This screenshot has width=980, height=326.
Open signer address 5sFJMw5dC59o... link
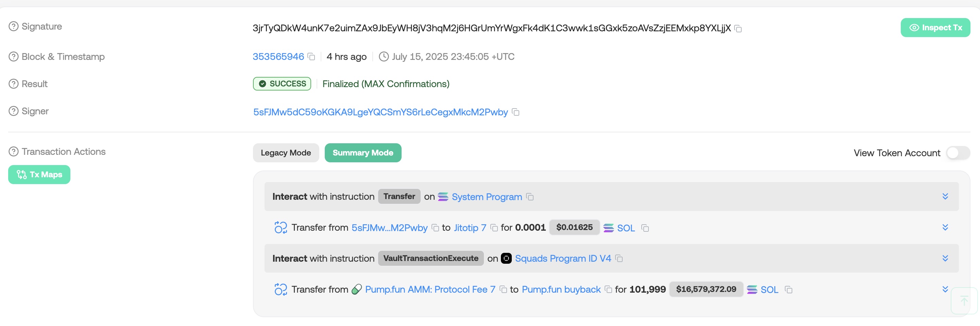[381, 112]
